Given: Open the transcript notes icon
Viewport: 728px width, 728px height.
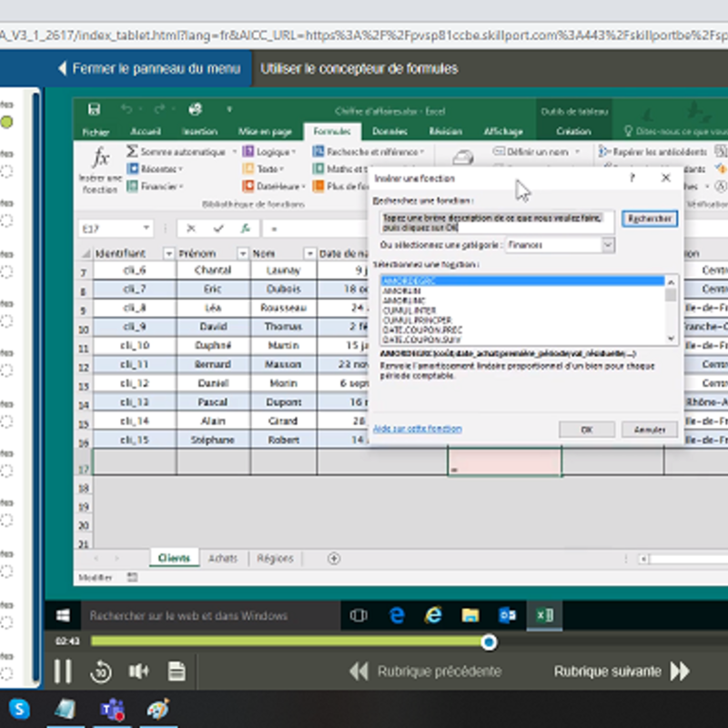Looking at the screenshot, I should [x=177, y=672].
